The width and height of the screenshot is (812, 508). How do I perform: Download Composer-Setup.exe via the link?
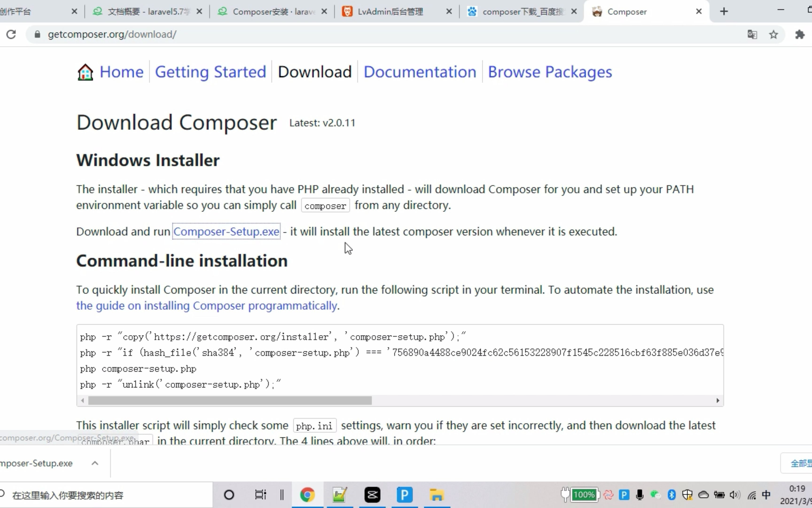[x=226, y=231]
